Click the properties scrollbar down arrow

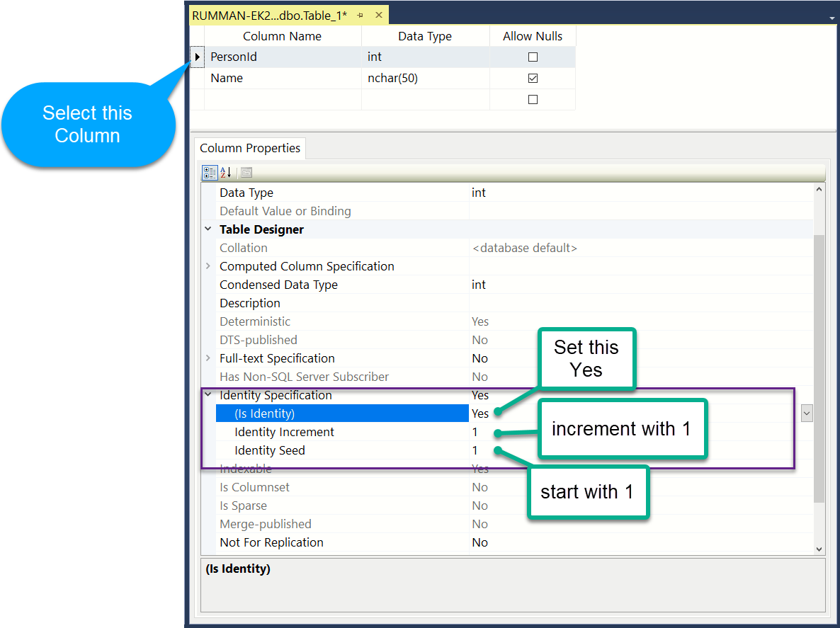click(x=819, y=549)
